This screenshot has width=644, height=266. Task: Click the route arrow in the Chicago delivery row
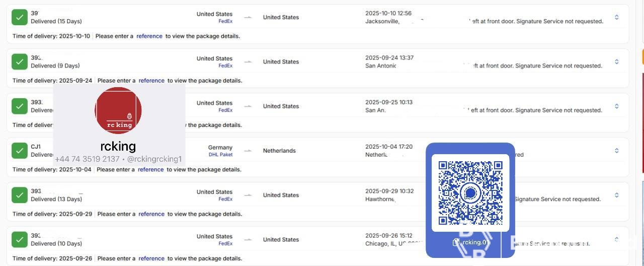[x=248, y=240]
